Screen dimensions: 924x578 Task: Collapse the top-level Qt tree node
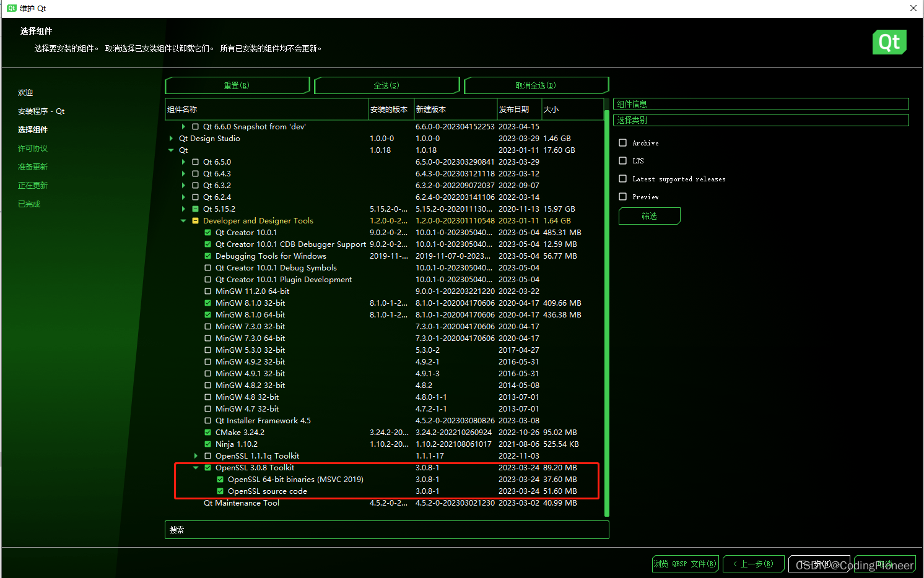171,150
